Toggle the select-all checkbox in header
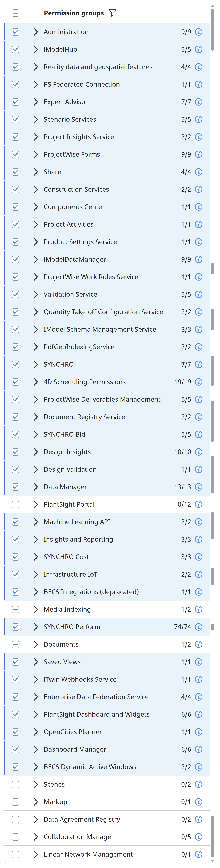This screenshot has height=868, width=220. pyautogui.click(x=16, y=13)
